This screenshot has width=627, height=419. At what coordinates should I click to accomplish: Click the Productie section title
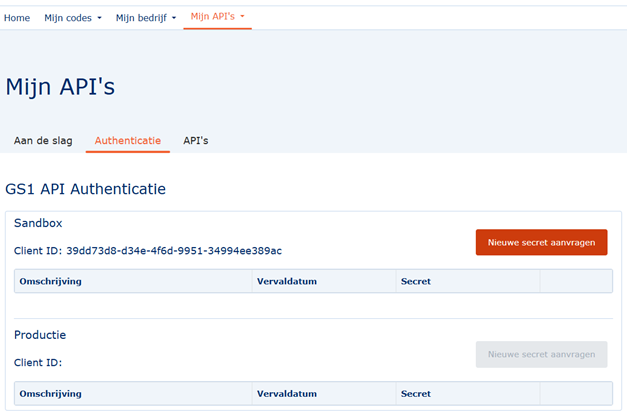pos(40,335)
